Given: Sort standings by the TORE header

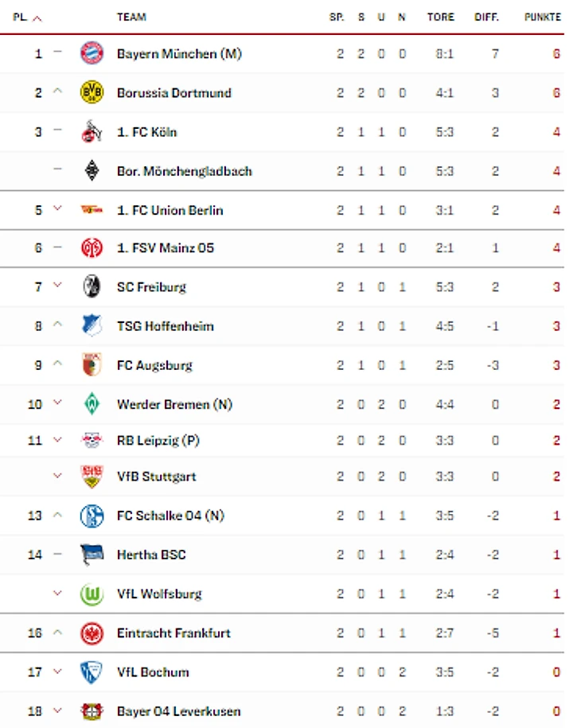Looking at the screenshot, I should click(x=440, y=17).
